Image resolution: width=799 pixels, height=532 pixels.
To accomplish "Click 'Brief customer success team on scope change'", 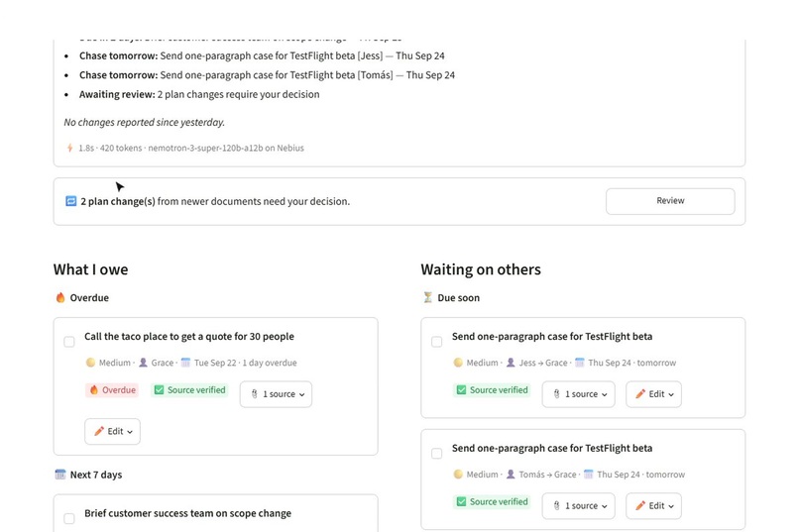I will 187,514.
